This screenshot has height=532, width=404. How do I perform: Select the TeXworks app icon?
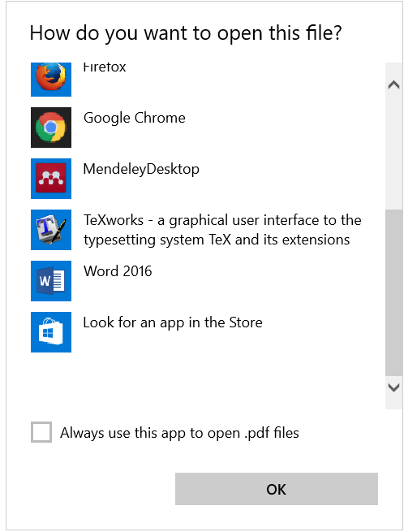click(51, 230)
